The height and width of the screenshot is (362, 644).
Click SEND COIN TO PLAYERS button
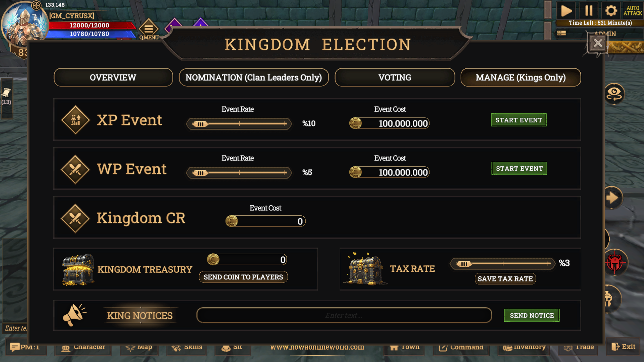click(x=243, y=277)
